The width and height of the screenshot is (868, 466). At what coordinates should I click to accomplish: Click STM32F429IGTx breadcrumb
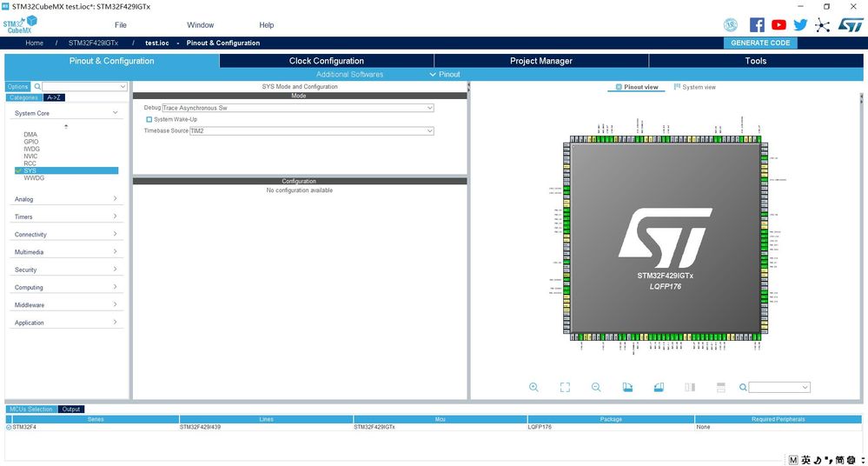pyautogui.click(x=94, y=43)
